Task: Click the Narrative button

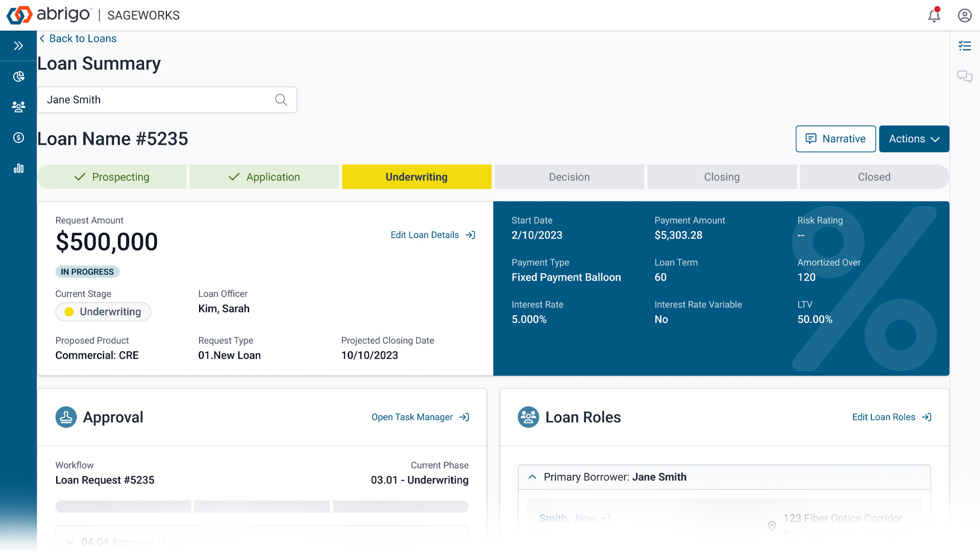Action: point(836,139)
